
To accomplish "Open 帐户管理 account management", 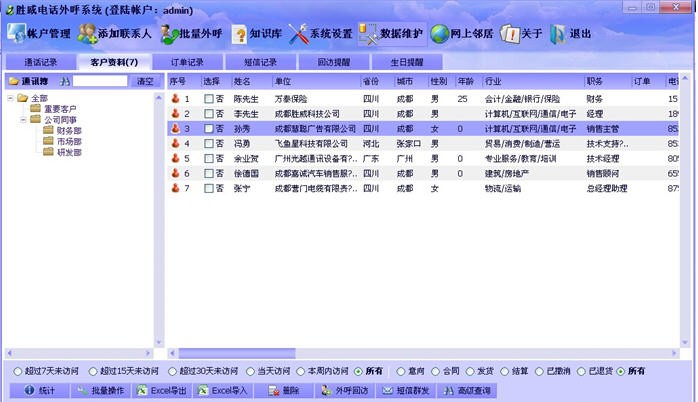I will click(39, 34).
